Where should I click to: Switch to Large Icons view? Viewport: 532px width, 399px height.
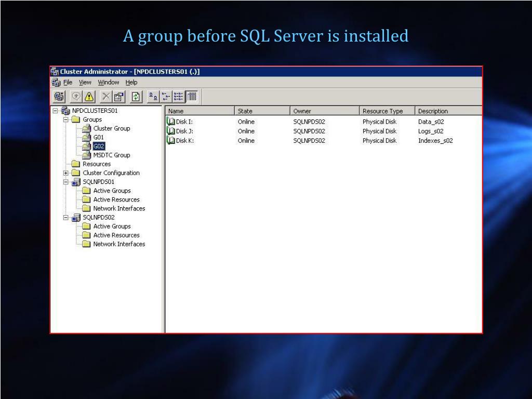153,97
